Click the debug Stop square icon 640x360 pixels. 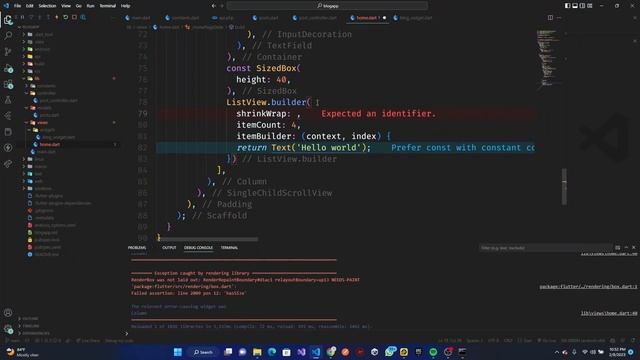click(x=74, y=17)
